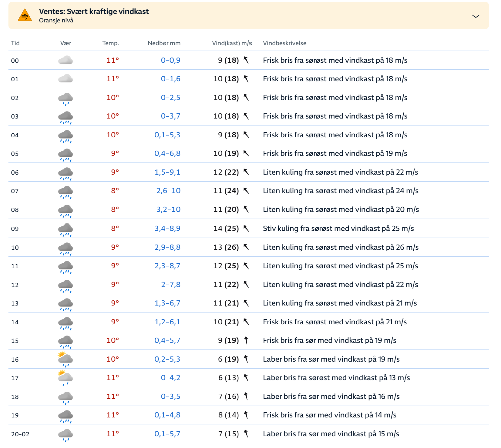Select the 20–02 time row
This screenshot has height=448, width=501.
[x=20, y=434]
